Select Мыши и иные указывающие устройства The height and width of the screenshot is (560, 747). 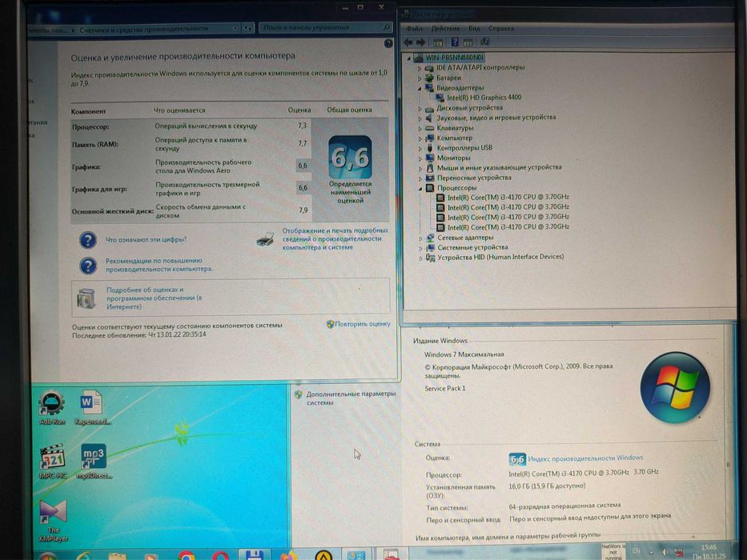(500, 168)
